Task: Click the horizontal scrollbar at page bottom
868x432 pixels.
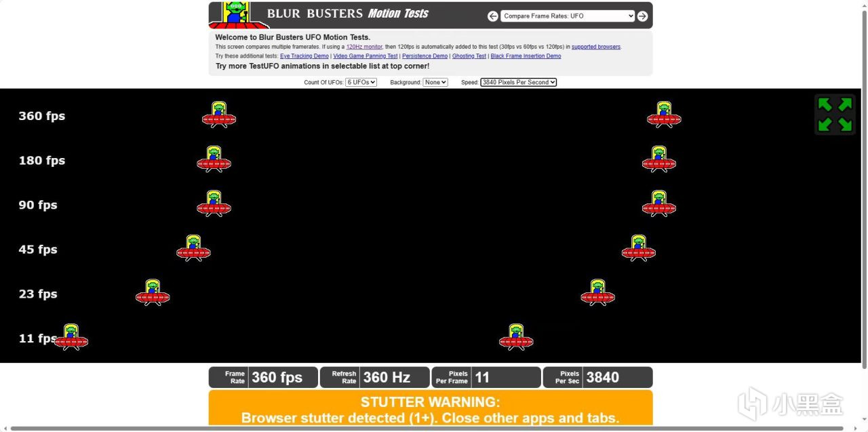Action: click(427, 429)
